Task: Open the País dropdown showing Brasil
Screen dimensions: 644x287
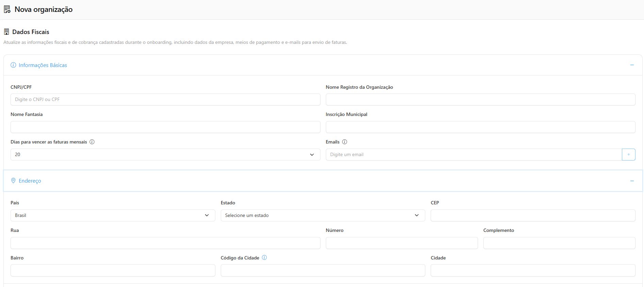Action: [113, 215]
